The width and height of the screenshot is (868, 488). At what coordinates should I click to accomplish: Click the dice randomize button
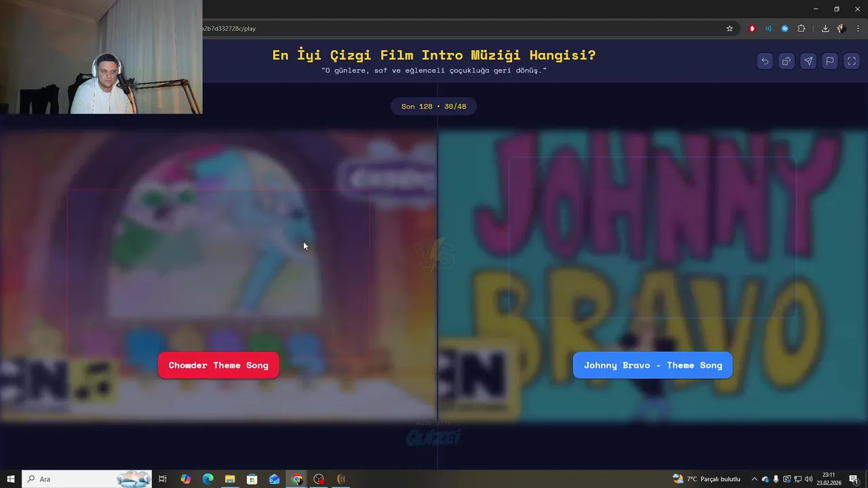click(x=787, y=61)
